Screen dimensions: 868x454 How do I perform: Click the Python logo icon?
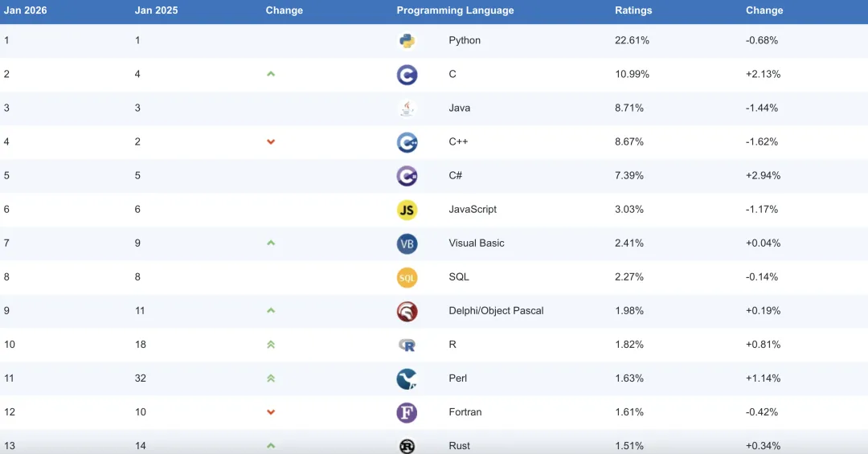pyautogui.click(x=407, y=41)
